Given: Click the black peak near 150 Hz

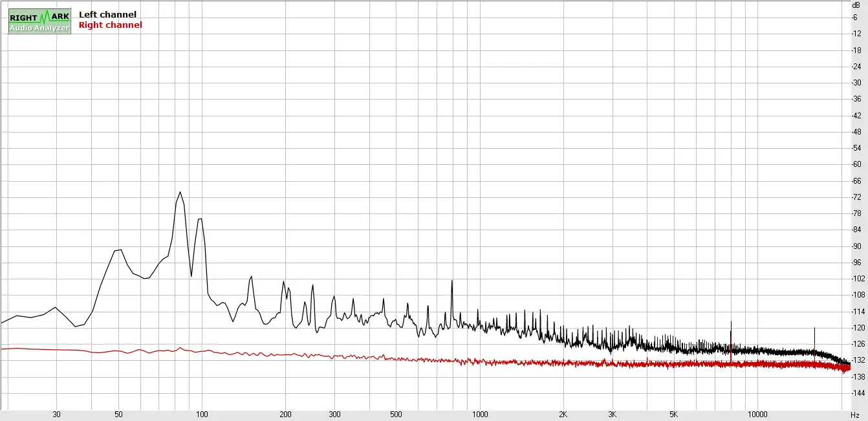Looking at the screenshot, I should click(x=250, y=277).
